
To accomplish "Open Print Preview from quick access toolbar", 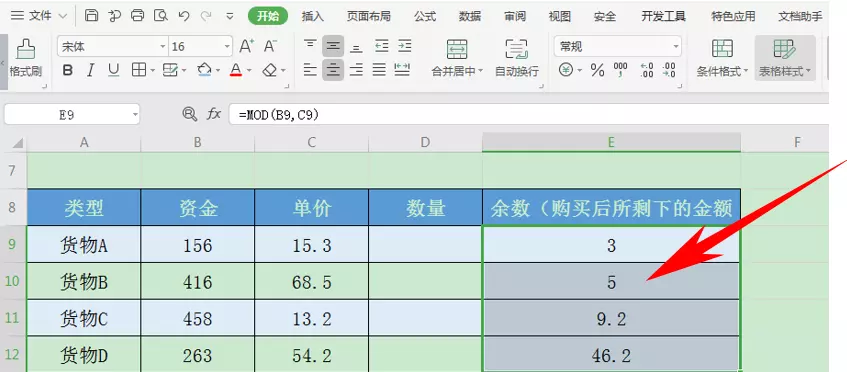I will pos(160,16).
